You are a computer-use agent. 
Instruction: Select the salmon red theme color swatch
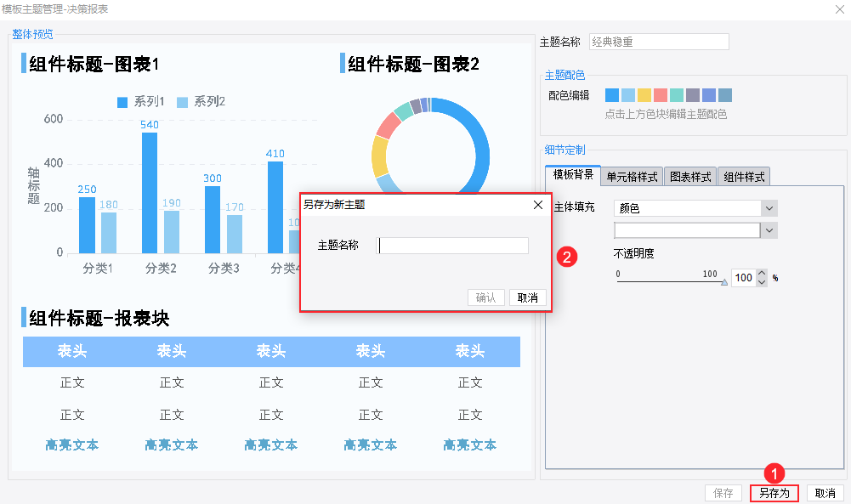(x=661, y=95)
